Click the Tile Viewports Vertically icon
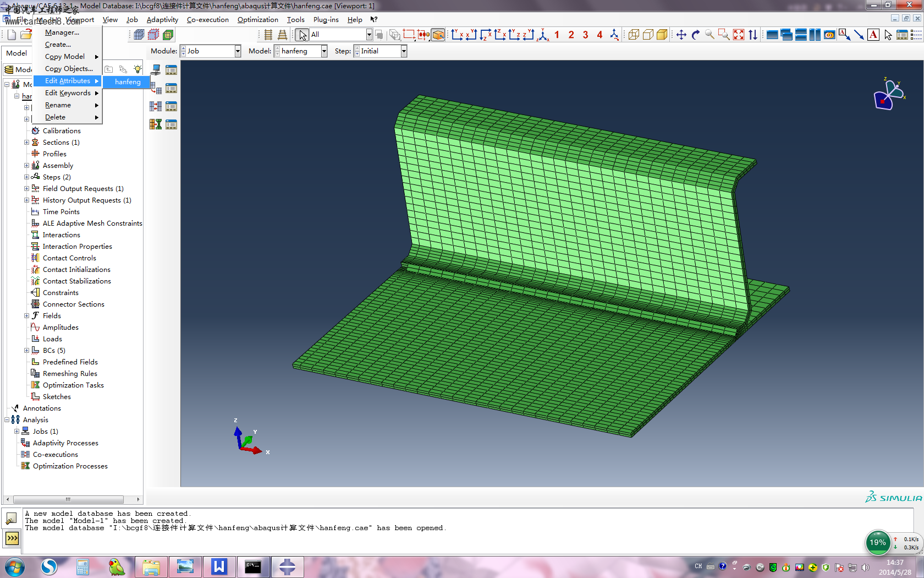Image resolution: width=924 pixels, height=578 pixels. point(815,35)
